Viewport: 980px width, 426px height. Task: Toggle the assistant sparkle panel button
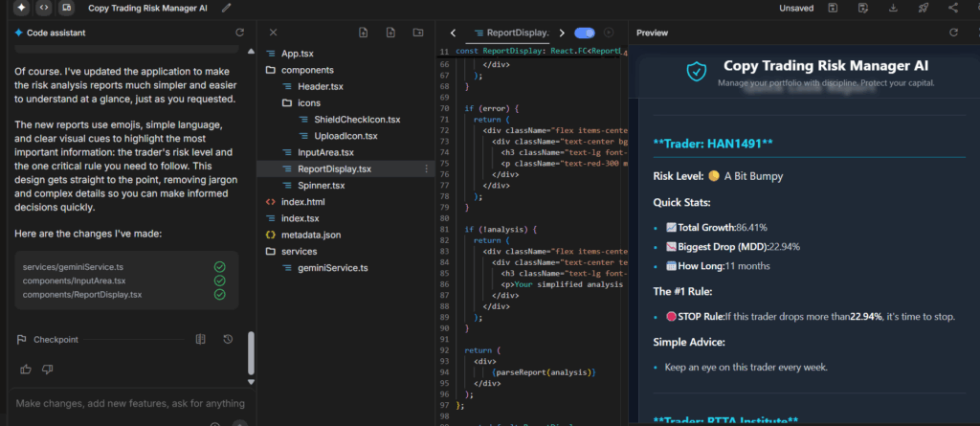22,8
